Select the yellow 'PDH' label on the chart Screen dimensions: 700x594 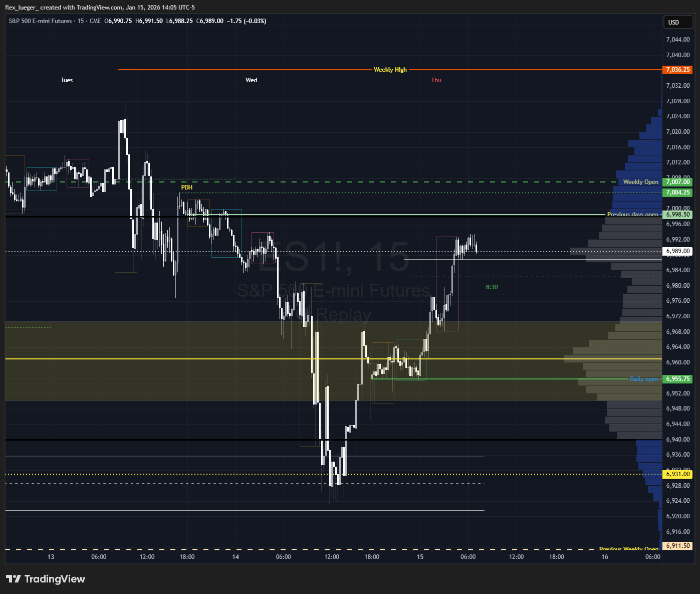[x=186, y=187]
